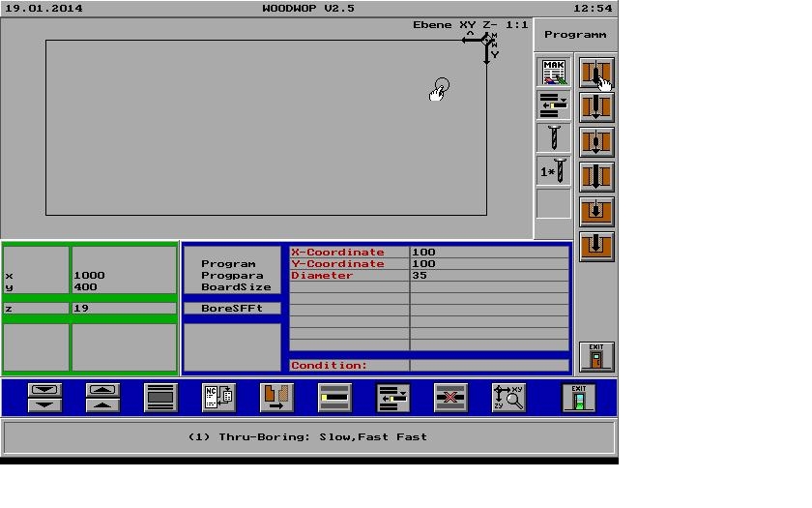
Task: Click the workpiece transfer icon with arrow
Action: pos(276,398)
